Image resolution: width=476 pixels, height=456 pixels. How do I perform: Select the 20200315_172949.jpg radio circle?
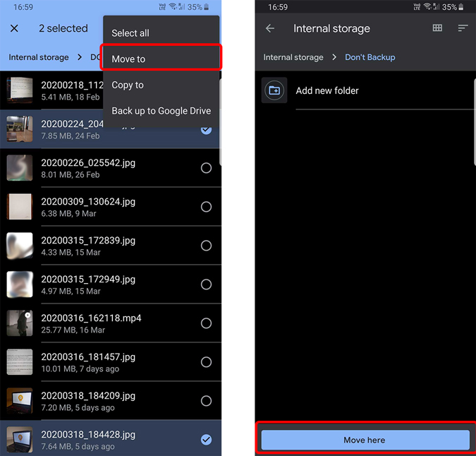point(206,284)
